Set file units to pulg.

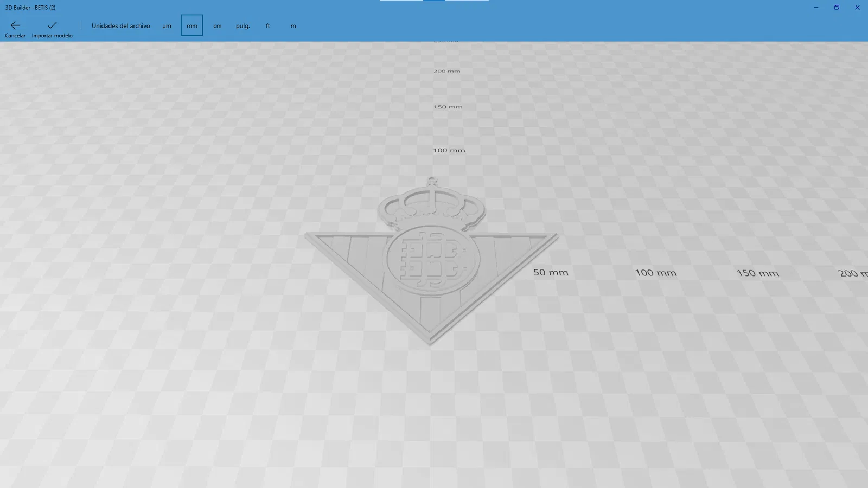point(242,25)
